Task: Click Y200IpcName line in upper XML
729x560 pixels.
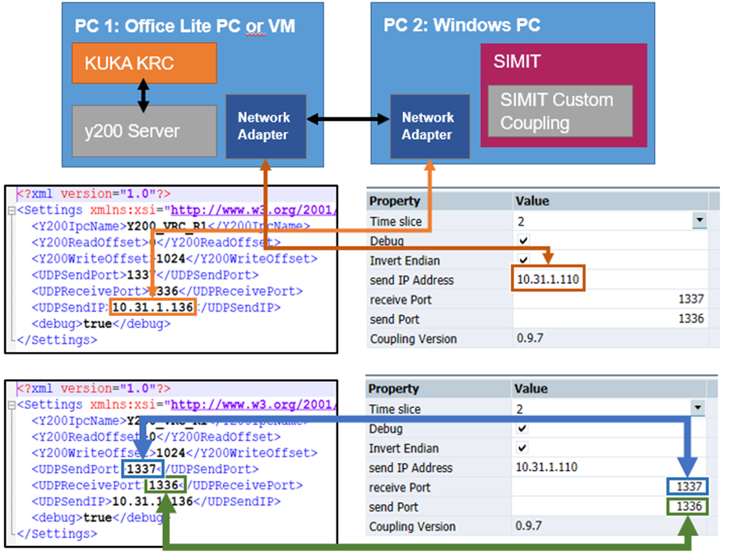Action: (x=170, y=226)
